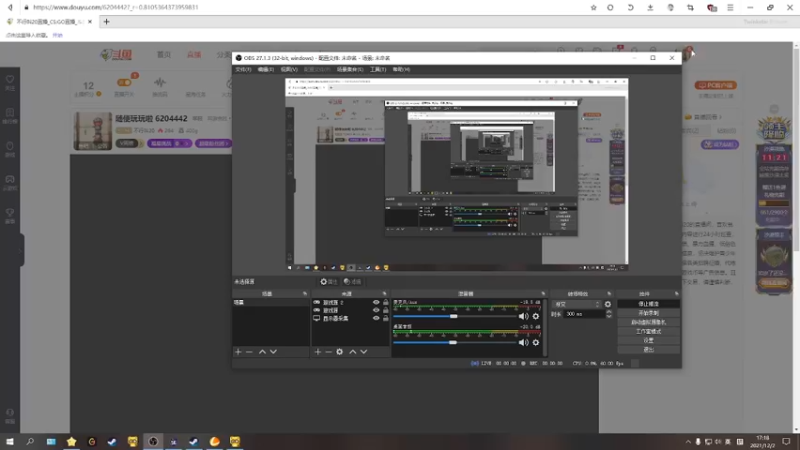
Task: Click the 开始录制 start recording button
Action: [648, 313]
